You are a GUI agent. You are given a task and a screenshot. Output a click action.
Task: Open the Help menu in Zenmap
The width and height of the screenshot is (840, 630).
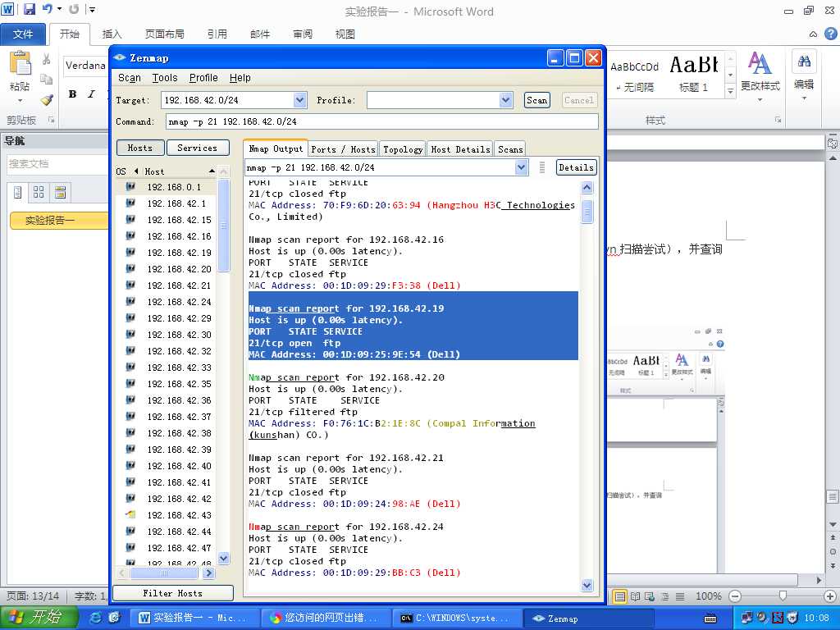point(240,78)
